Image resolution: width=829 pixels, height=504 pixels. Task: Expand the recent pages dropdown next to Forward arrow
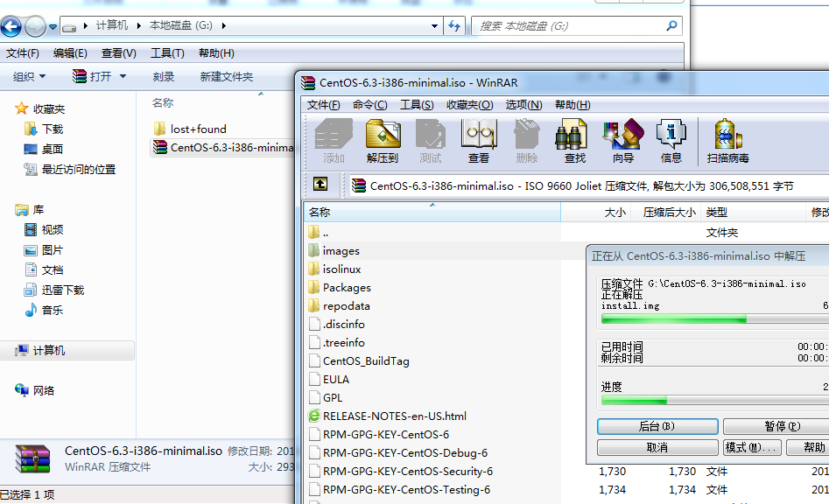pyautogui.click(x=53, y=26)
